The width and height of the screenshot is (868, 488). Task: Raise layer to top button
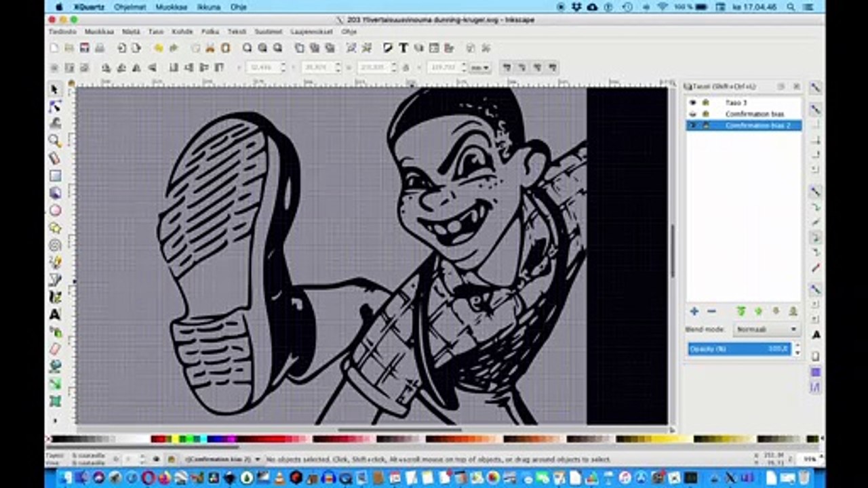click(741, 311)
